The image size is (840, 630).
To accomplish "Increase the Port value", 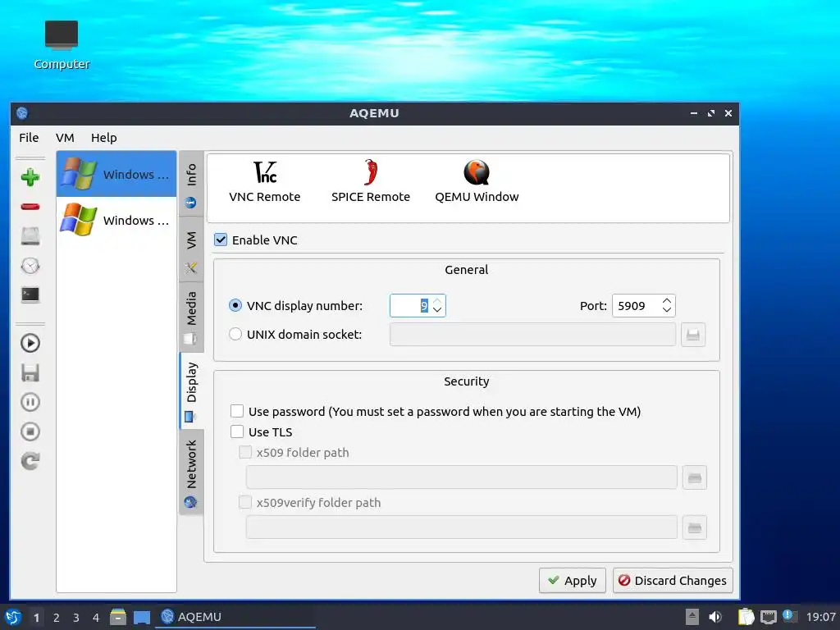I will (667, 300).
